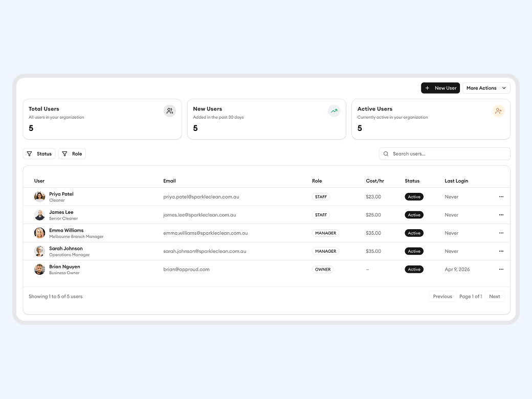
Task: Click the New User button
Action: (440, 88)
